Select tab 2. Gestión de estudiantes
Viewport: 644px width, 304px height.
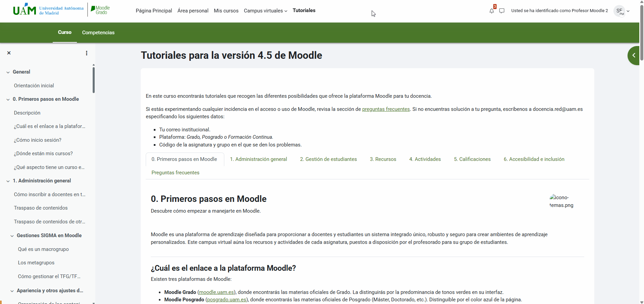(328, 159)
